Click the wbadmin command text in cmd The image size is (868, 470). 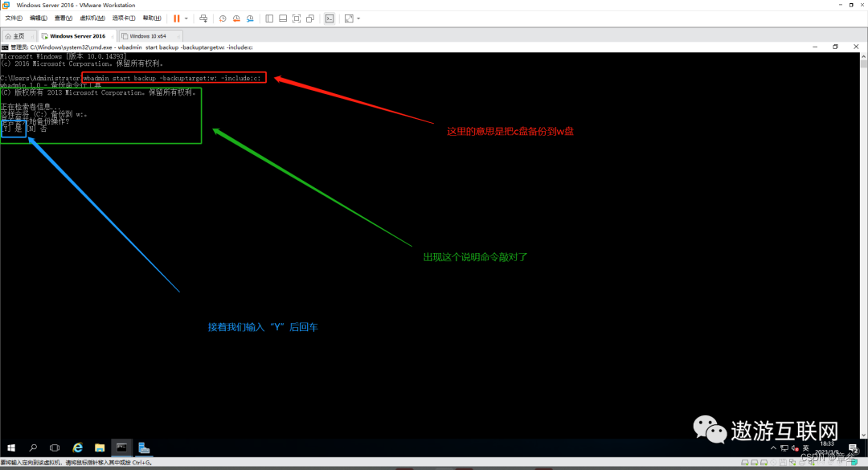172,78
